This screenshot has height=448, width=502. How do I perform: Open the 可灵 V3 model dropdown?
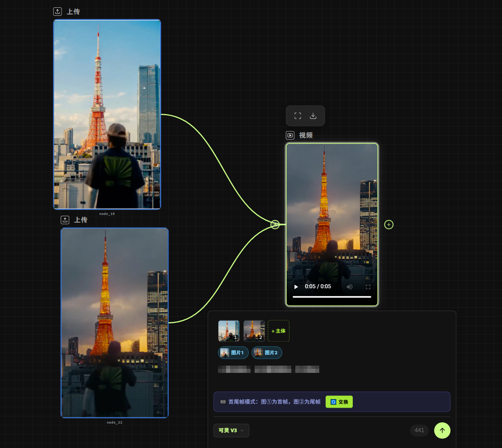[x=231, y=430]
